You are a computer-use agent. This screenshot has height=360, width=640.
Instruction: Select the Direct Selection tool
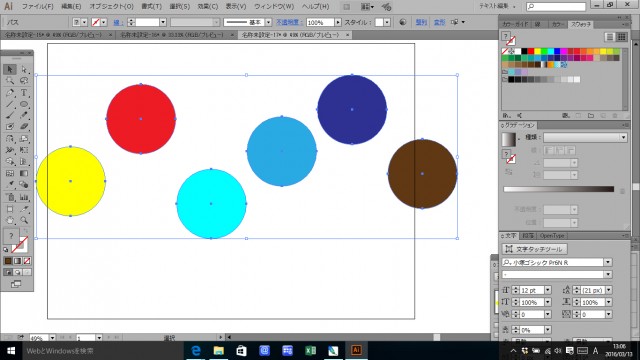click(24, 69)
